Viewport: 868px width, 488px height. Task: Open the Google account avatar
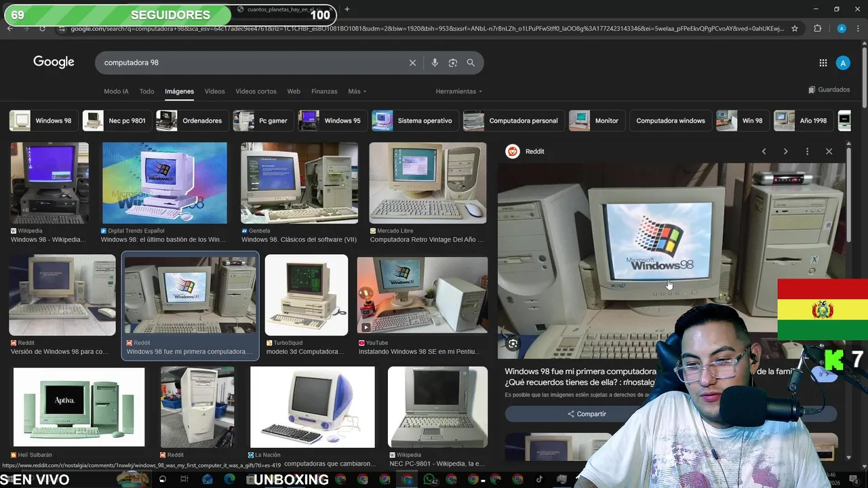(843, 63)
